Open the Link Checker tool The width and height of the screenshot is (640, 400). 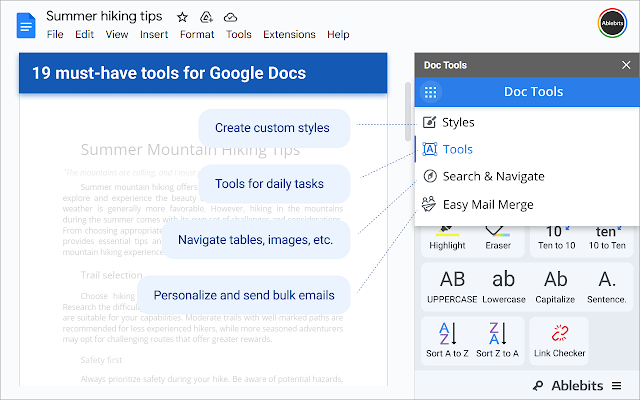point(559,340)
